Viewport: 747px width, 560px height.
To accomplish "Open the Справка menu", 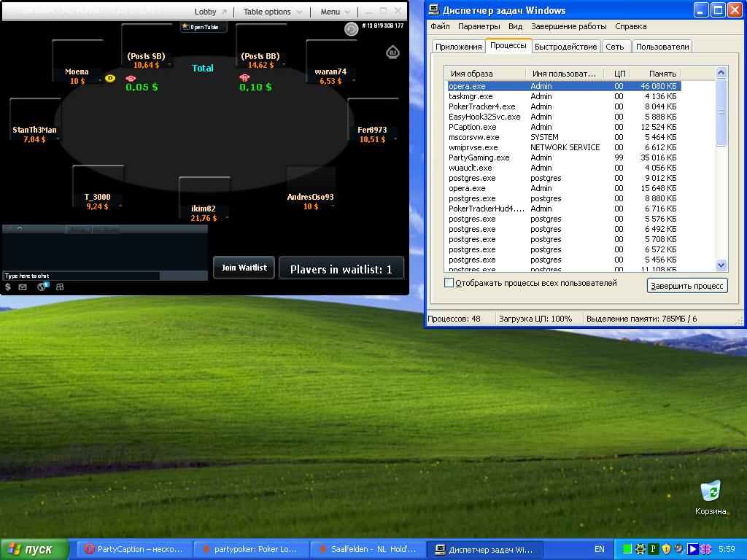I will (631, 26).
